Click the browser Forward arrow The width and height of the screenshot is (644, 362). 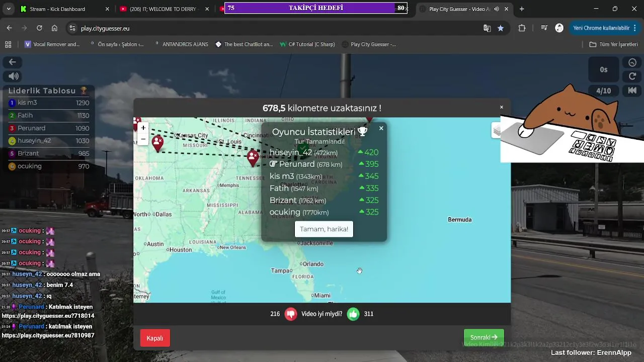(24, 28)
